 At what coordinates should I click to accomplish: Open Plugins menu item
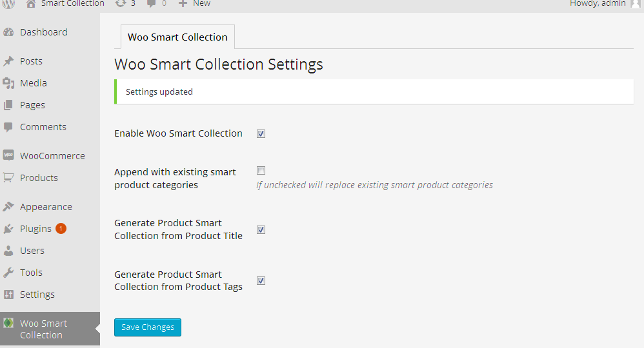[35, 229]
